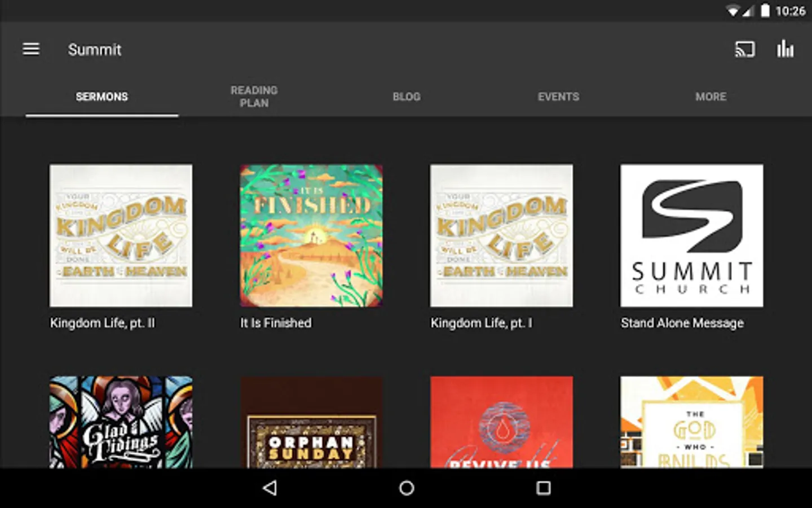The height and width of the screenshot is (508, 812).
Task: Tap the Android home button
Action: 407,488
